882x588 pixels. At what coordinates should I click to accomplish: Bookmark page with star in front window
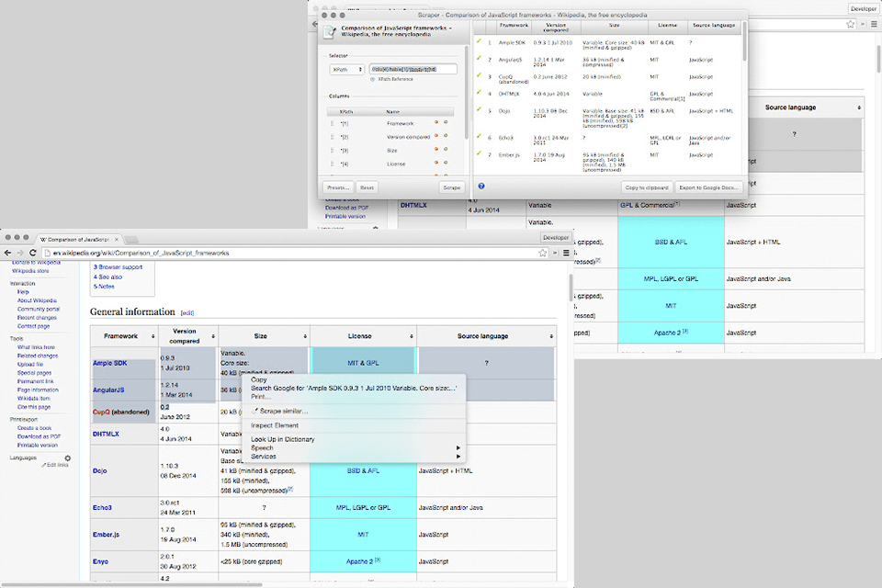click(x=543, y=254)
